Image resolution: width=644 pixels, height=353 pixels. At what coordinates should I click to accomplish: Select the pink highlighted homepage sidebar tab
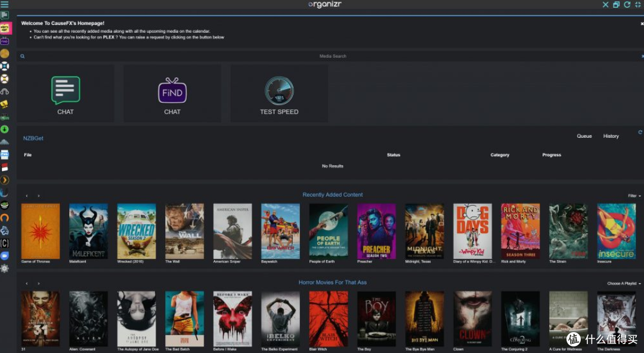coord(5,28)
